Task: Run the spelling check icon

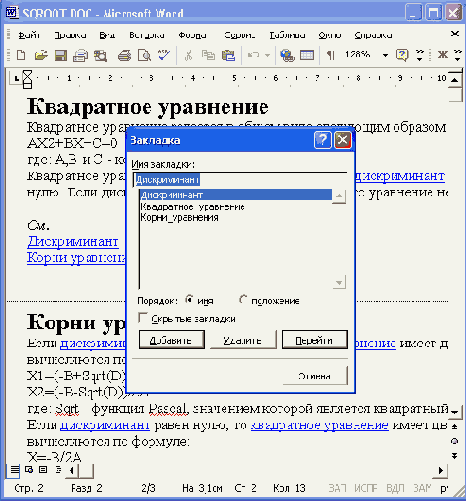Action: [164, 55]
